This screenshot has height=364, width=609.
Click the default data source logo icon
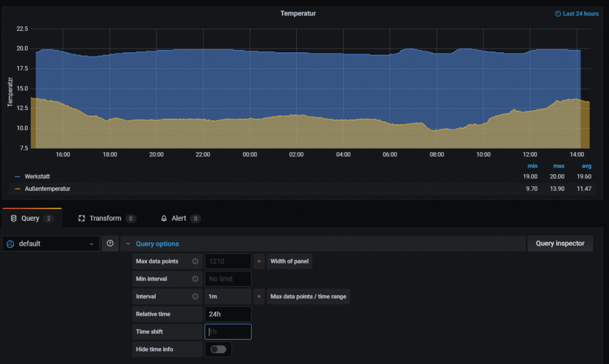pyautogui.click(x=10, y=244)
